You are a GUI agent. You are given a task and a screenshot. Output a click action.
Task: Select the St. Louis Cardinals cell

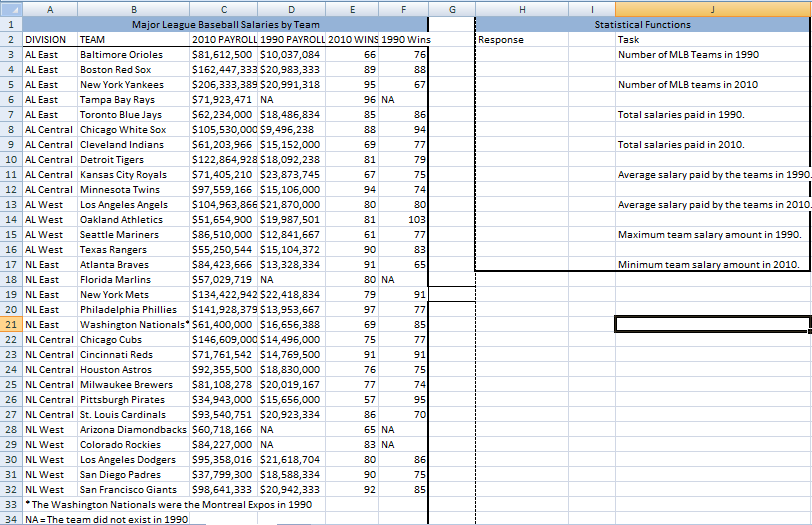pyautogui.click(x=134, y=415)
